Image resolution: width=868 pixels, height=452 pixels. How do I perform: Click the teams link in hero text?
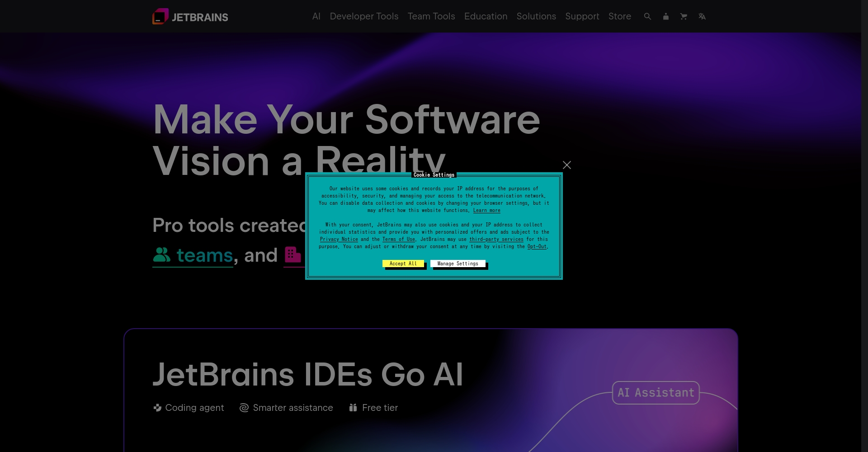click(204, 255)
